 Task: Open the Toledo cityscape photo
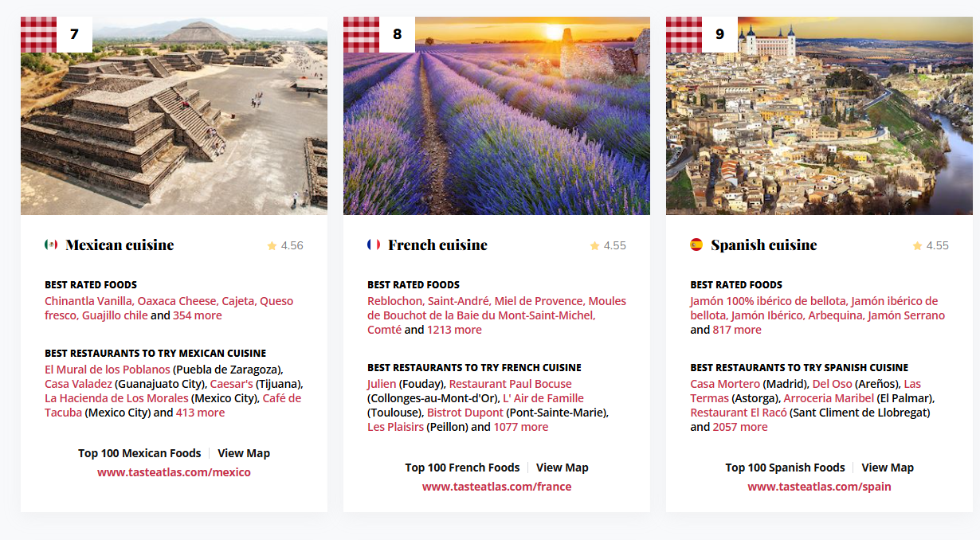click(x=819, y=127)
